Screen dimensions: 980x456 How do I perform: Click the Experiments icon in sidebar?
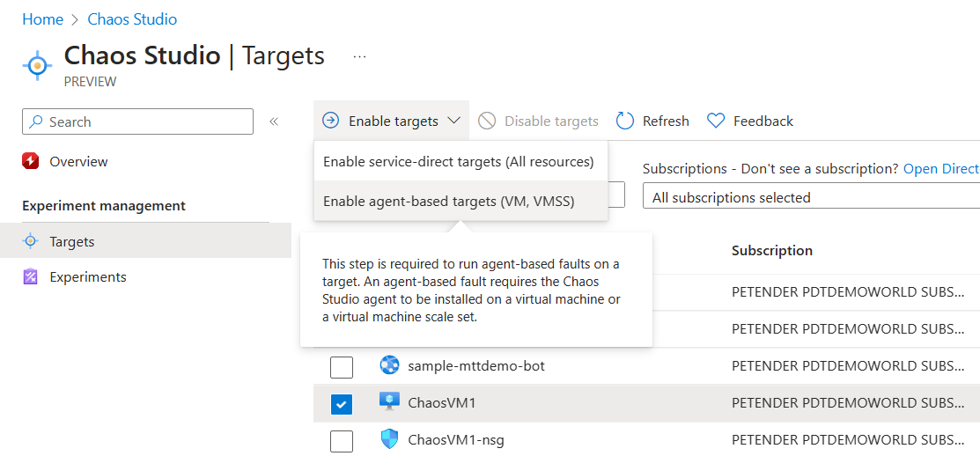(x=32, y=277)
